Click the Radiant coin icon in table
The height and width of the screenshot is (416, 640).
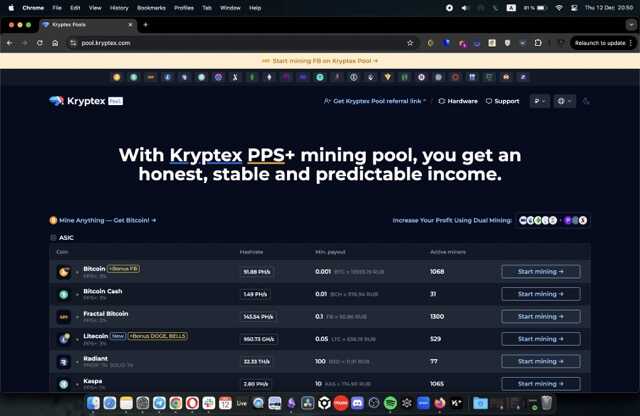click(x=64, y=361)
